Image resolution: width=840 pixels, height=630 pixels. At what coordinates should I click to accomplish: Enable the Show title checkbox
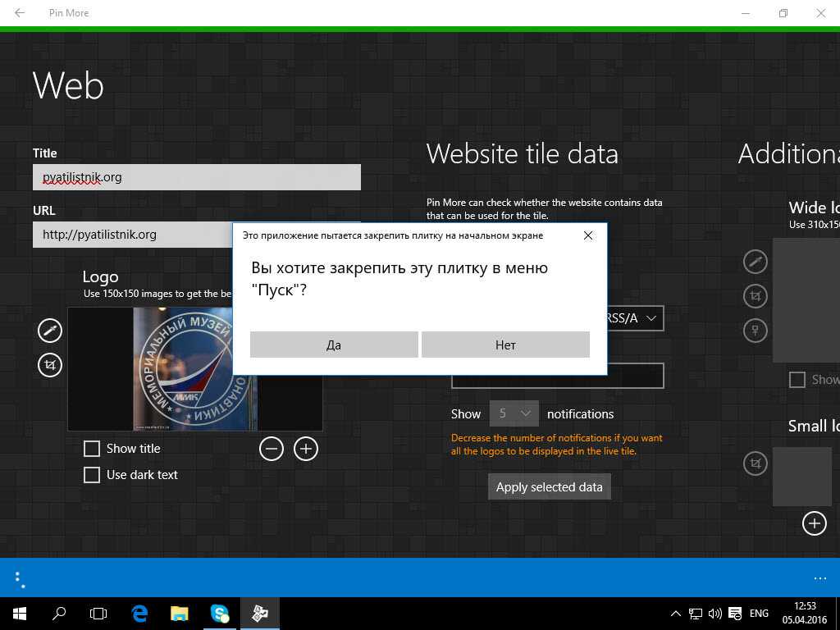point(93,449)
